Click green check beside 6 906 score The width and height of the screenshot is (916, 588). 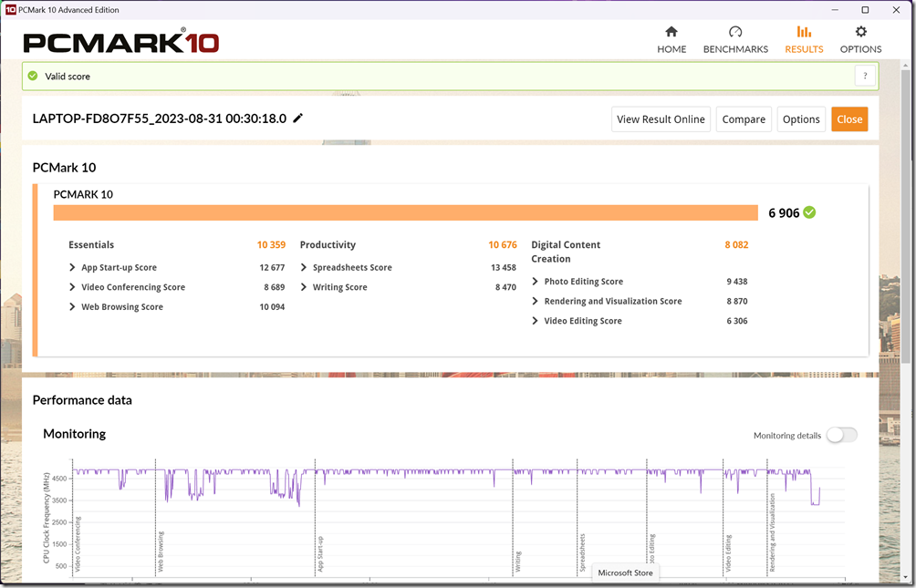coord(810,212)
